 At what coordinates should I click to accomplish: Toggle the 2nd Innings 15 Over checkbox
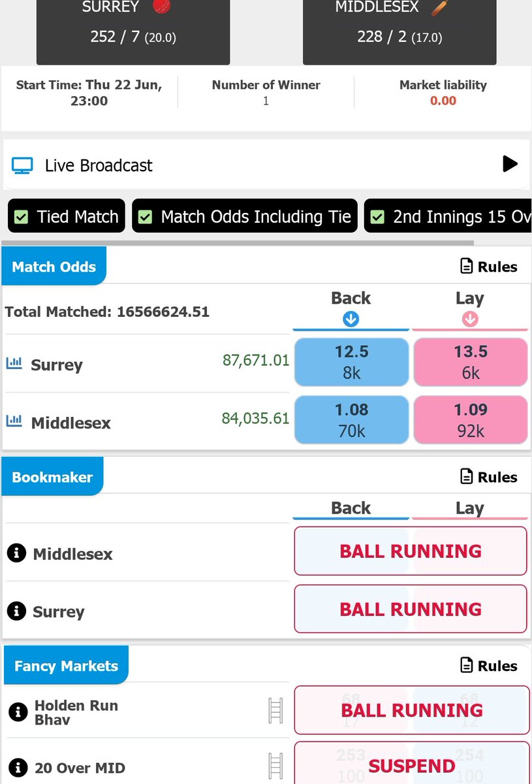377,217
